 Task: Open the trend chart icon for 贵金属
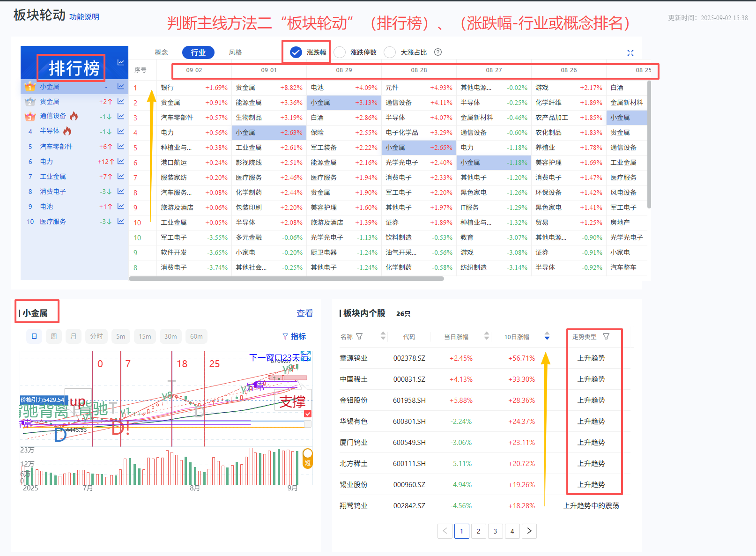click(121, 102)
